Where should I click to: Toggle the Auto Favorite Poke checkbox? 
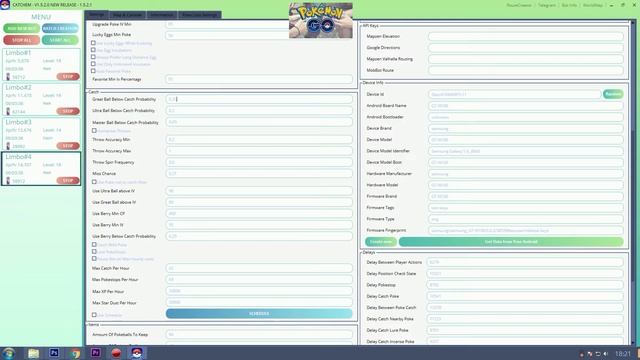point(93,71)
